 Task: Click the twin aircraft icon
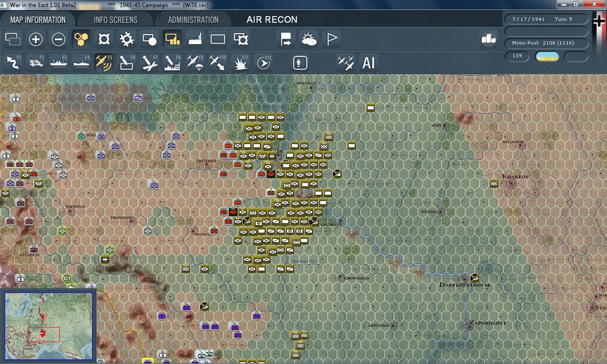point(346,63)
